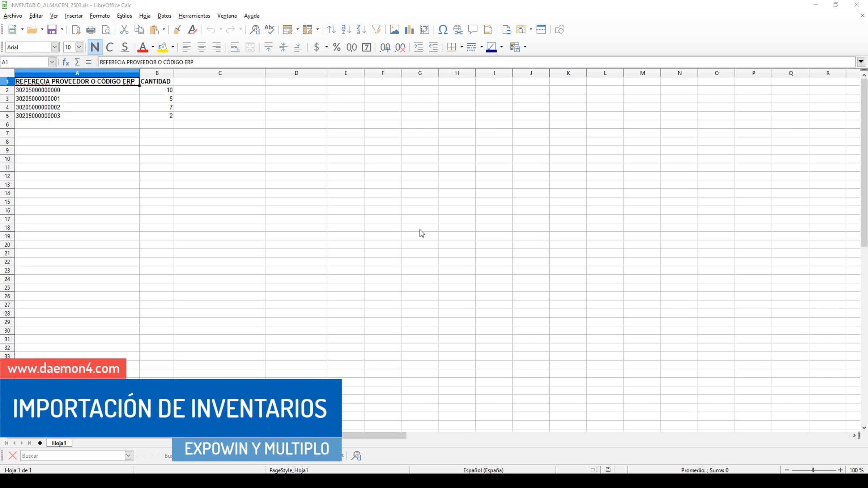The height and width of the screenshot is (488, 868).
Task: Expand the Arial font name dropdown
Action: tap(55, 47)
